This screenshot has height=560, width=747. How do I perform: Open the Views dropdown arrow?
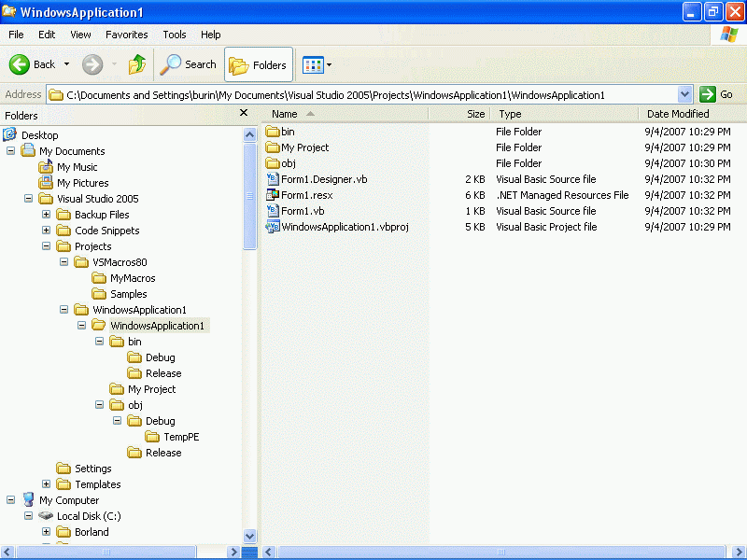click(330, 64)
